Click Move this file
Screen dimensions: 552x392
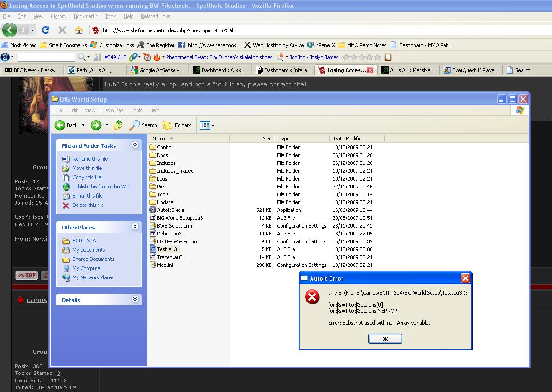(87, 168)
